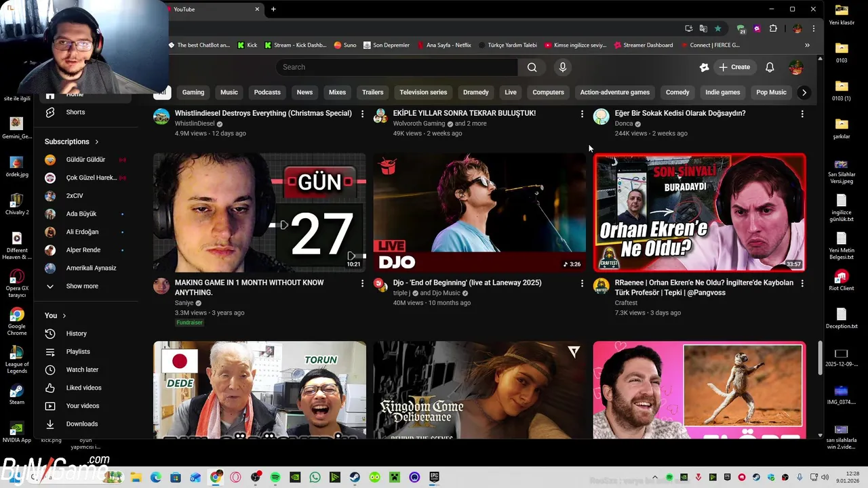Image resolution: width=868 pixels, height=488 pixels.
Task: Open new Chrome tab plus button
Action: click(x=273, y=9)
